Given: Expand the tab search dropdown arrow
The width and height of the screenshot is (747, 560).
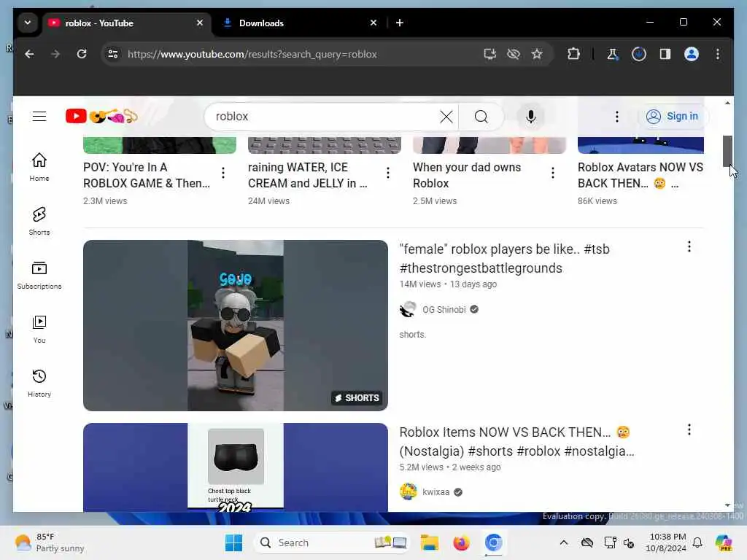Looking at the screenshot, I should pos(28,23).
